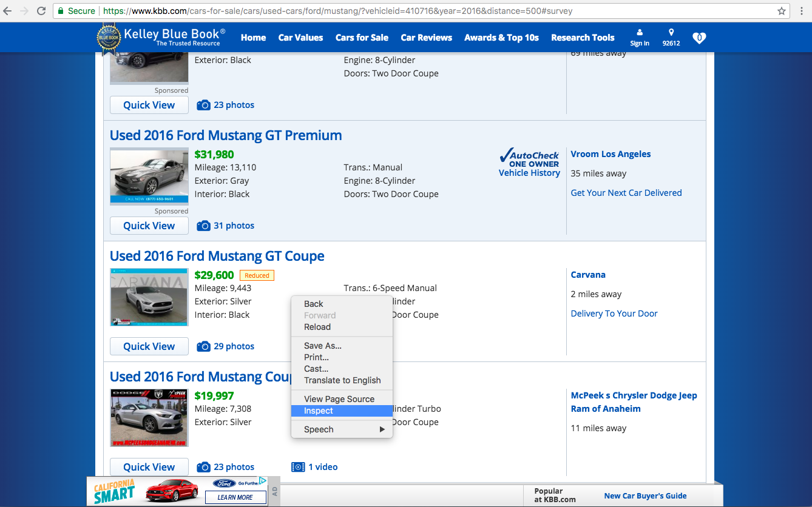Click the Kelley Blue Book logo badge

[109, 38]
